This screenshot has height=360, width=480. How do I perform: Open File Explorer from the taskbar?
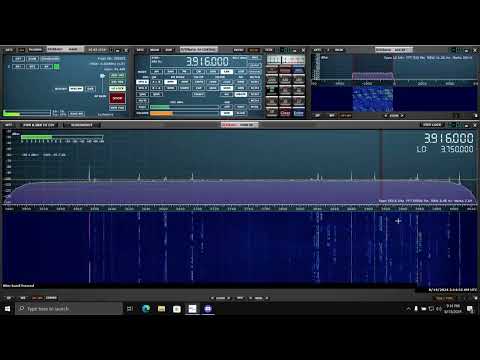click(161, 309)
